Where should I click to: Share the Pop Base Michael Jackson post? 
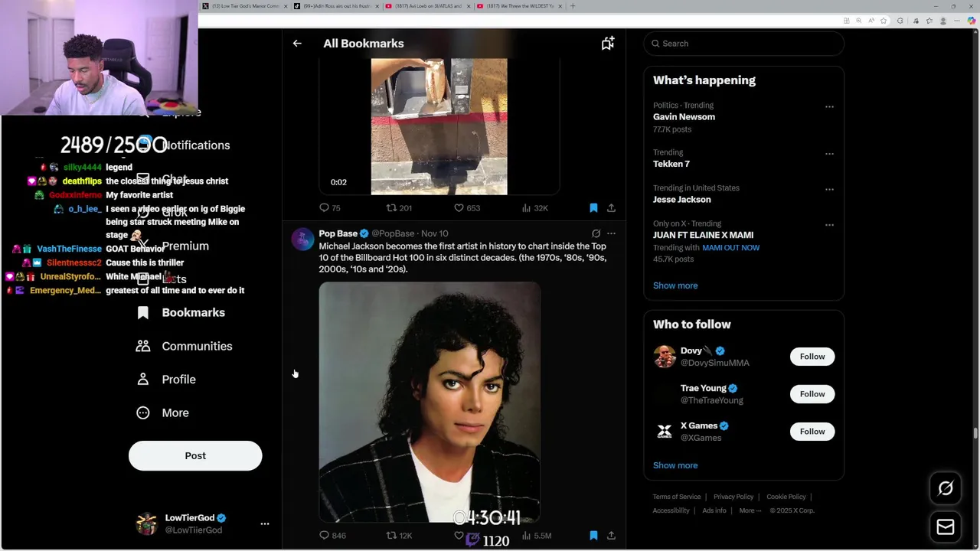(611, 536)
